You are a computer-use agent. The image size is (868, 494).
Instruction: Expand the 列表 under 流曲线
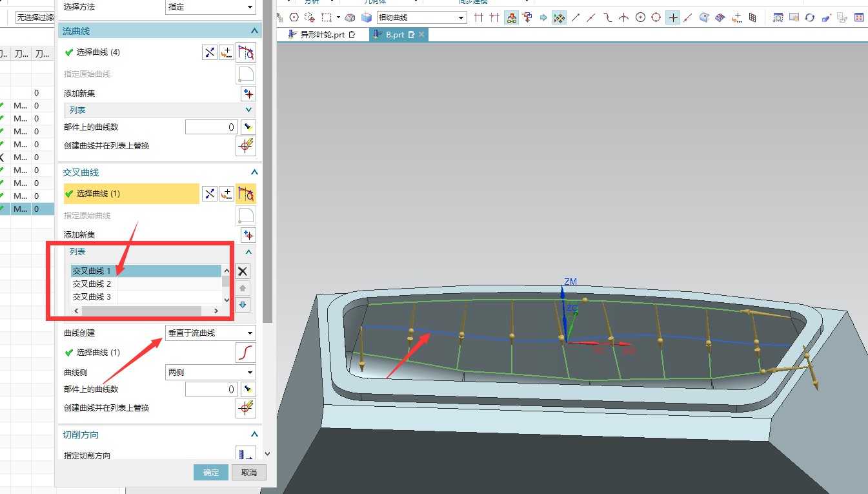[x=249, y=110]
